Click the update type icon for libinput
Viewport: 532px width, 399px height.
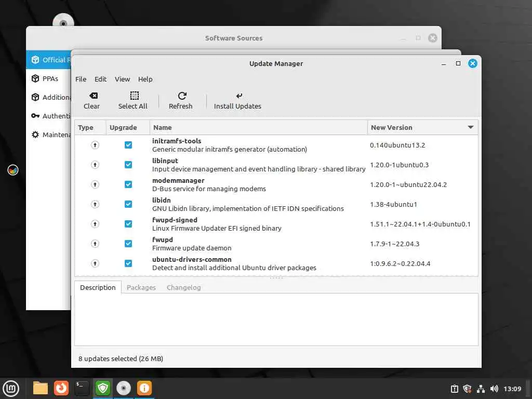[95, 165]
